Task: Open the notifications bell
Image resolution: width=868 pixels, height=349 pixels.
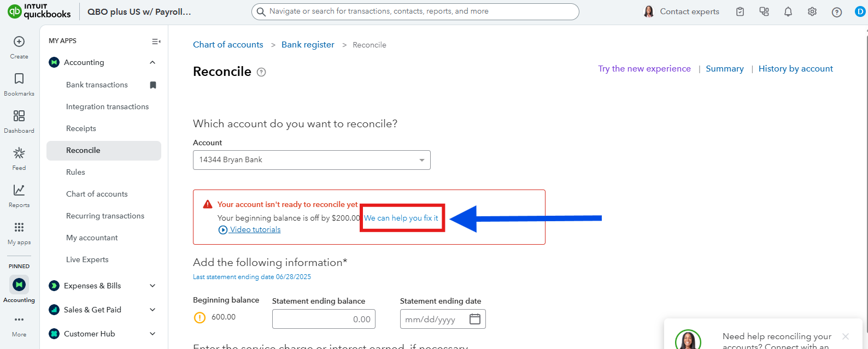Action: (788, 12)
